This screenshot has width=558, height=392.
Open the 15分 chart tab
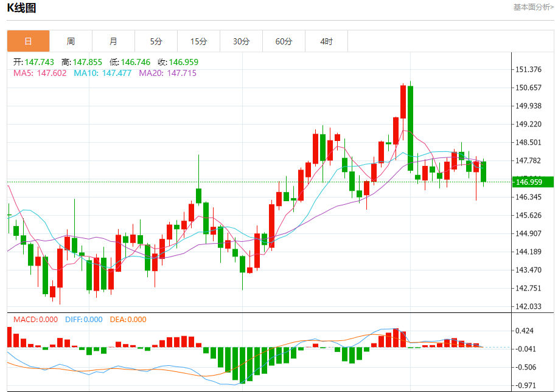click(x=198, y=41)
